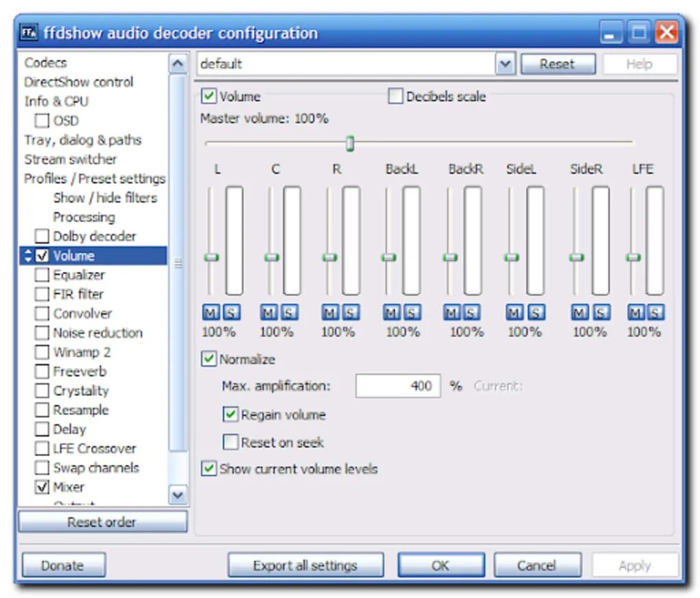Solo the C channel with S button
700x598 pixels.
[290, 312]
